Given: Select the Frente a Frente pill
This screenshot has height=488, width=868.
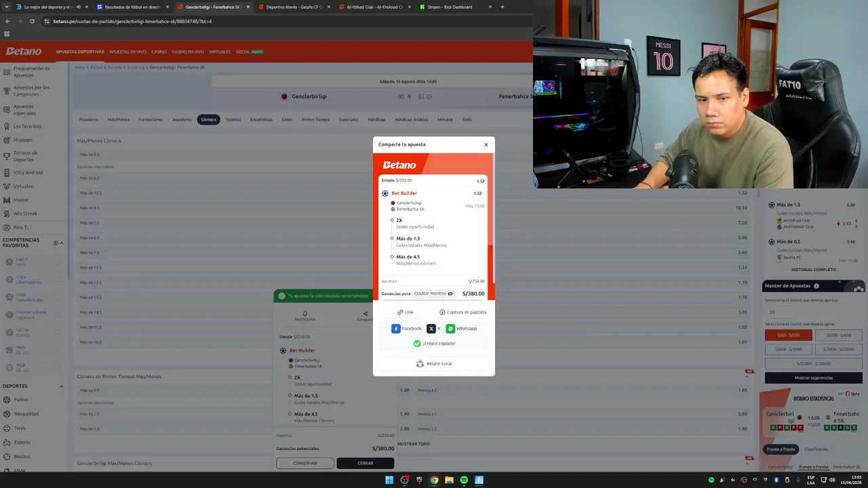Looking at the screenshot, I should (781, 449).
